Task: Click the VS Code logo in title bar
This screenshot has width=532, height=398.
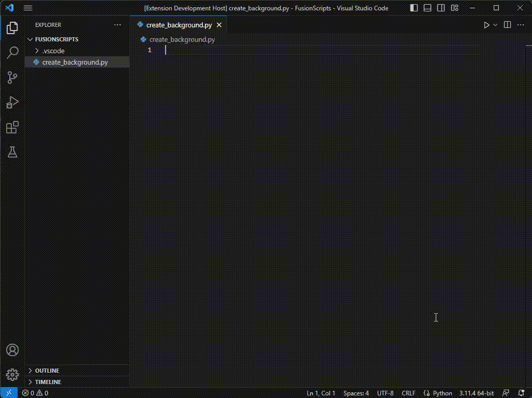Action: pyautogui.click(x=9, y=7)
